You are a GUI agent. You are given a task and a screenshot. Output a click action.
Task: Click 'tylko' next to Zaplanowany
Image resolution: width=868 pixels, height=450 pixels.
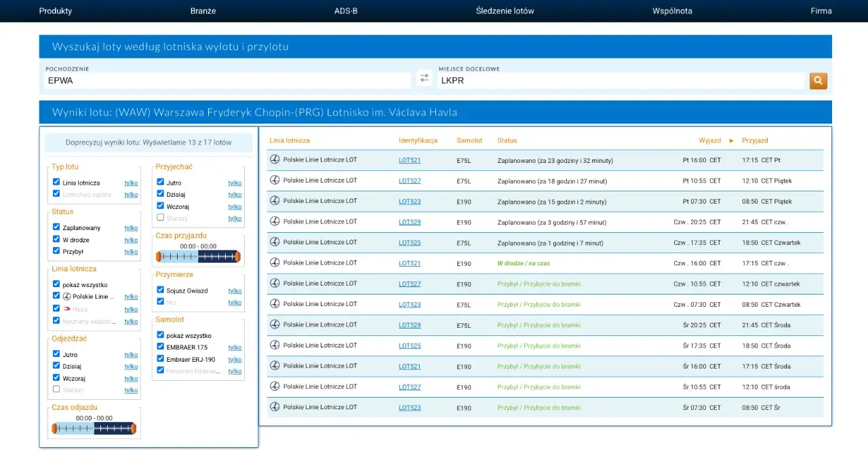[131, 228]
